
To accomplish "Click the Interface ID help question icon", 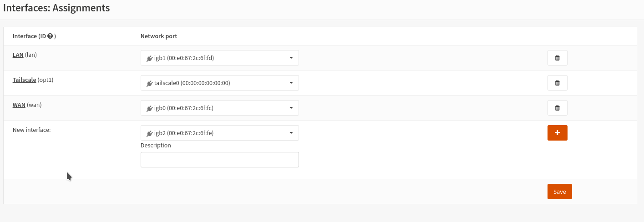I will click(x=50, y=36).
